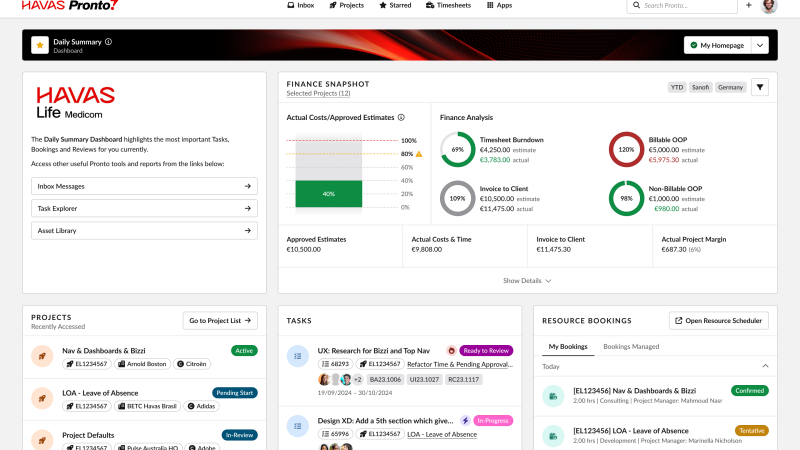Click UX Research task list icon
The image size is (800, 450).
[x=298, y=356]
